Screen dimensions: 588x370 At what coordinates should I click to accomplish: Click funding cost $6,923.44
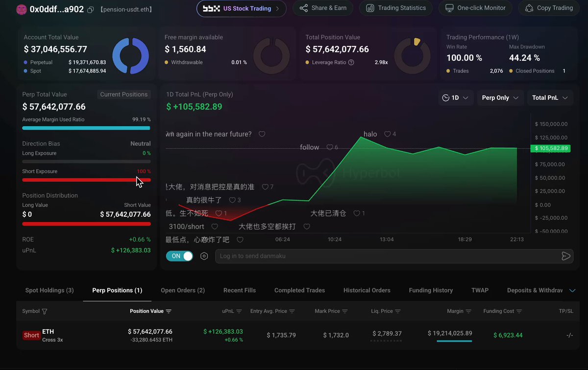click(x=508, y=335)
